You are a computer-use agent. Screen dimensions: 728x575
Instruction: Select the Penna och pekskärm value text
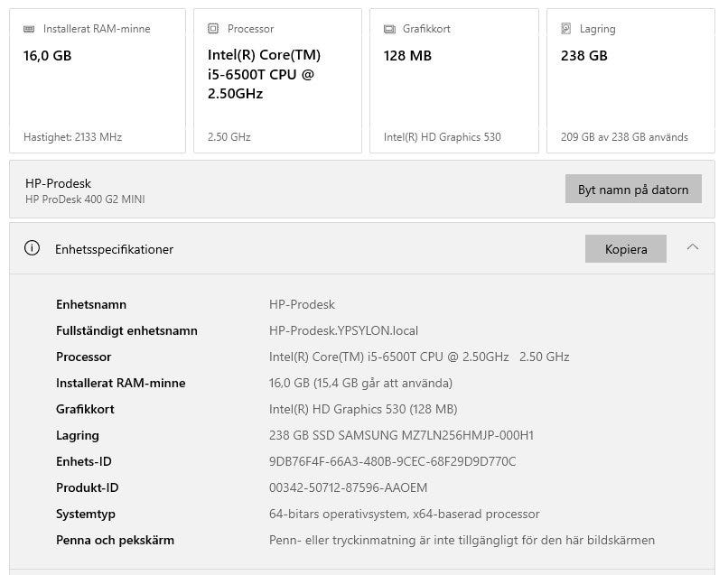(462, 540)
